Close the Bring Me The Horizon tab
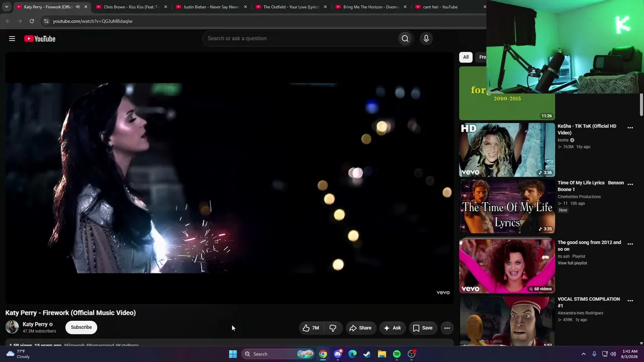This screenshot has height=362, width=644. pyautogui.click(x=405, y=7)
